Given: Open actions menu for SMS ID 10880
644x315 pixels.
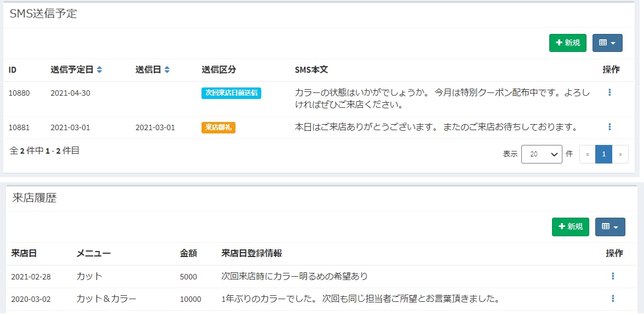Looking at the screenshot, I should pos(609,93).
